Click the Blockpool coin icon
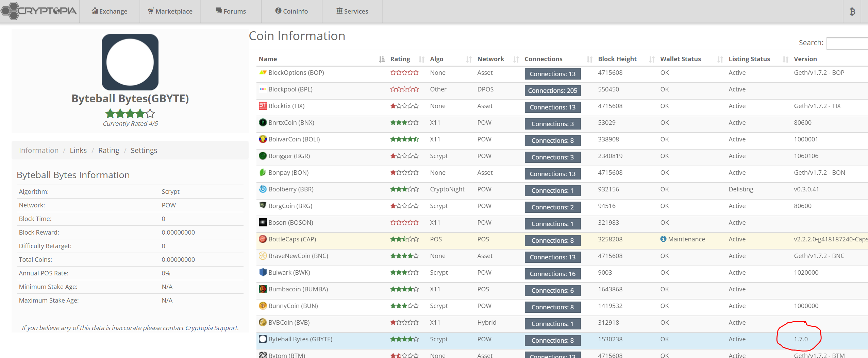This screenshot has width=868, height=358. pyautogui.click(x=263, y=89)
